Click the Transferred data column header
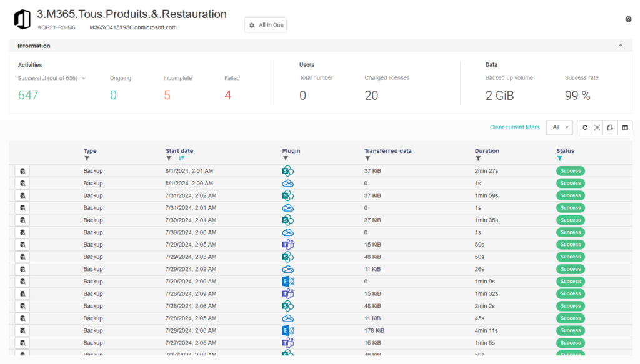 coord(388,151)
